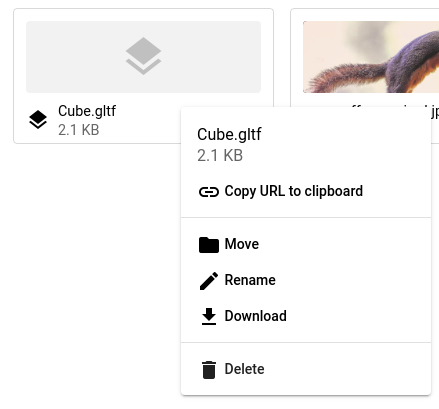The image size is (439, 409).
Task: Click the download arrow icon
Action: coord(209,316)
